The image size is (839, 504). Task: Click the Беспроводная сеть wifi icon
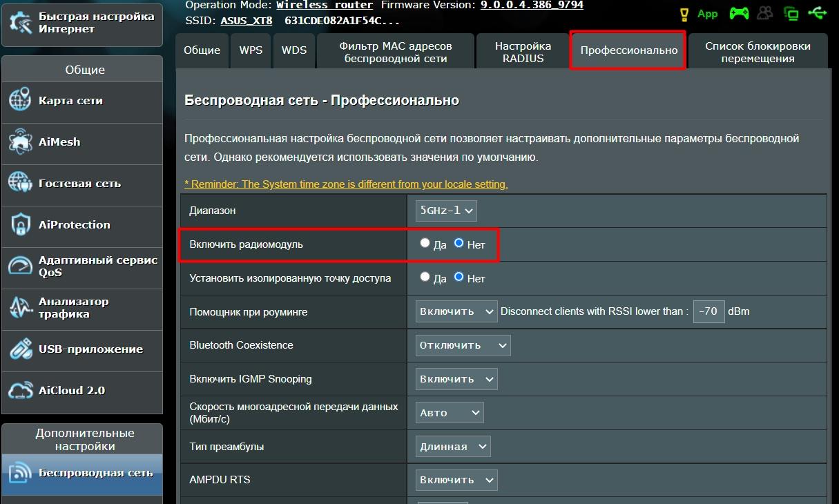[20, 473]
